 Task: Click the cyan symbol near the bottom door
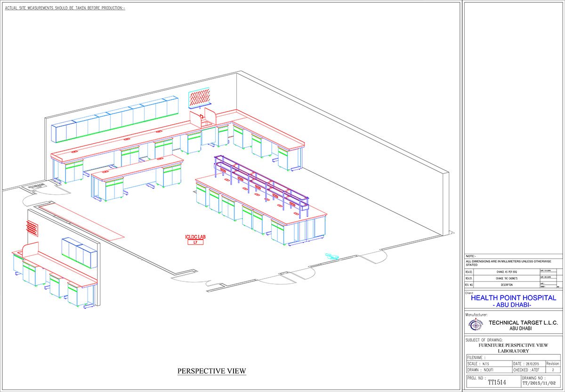pyautogui.click(x=331, y=256)
